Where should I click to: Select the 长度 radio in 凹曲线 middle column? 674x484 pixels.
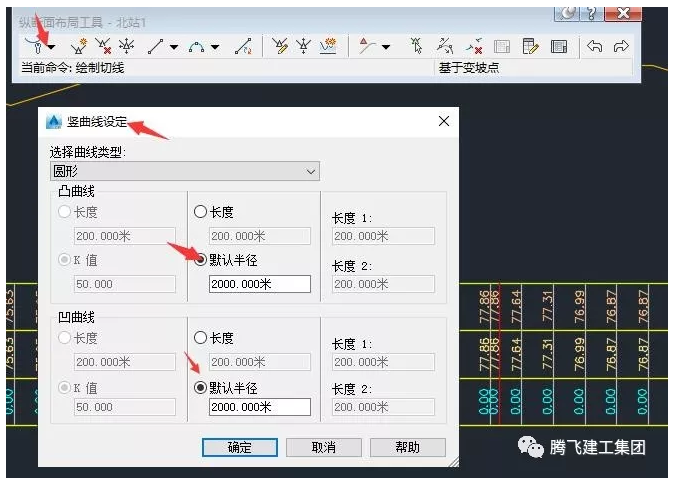(x=200, y=337)
